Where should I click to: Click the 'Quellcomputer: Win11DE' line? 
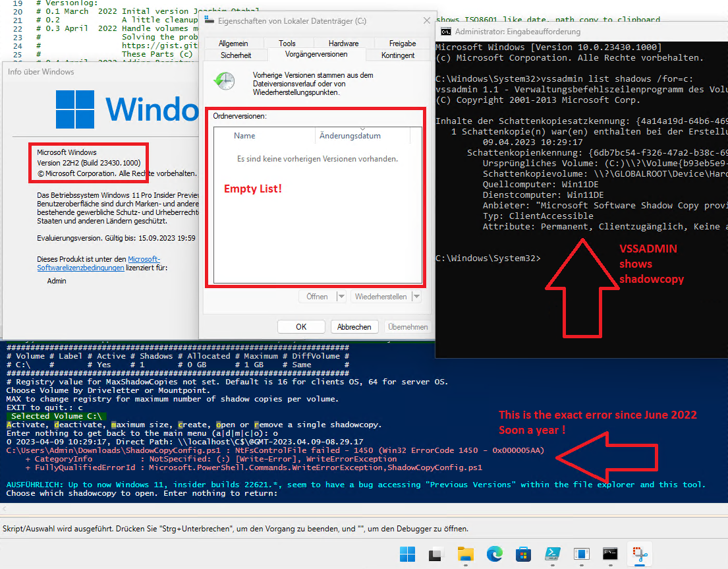point(540,184)
